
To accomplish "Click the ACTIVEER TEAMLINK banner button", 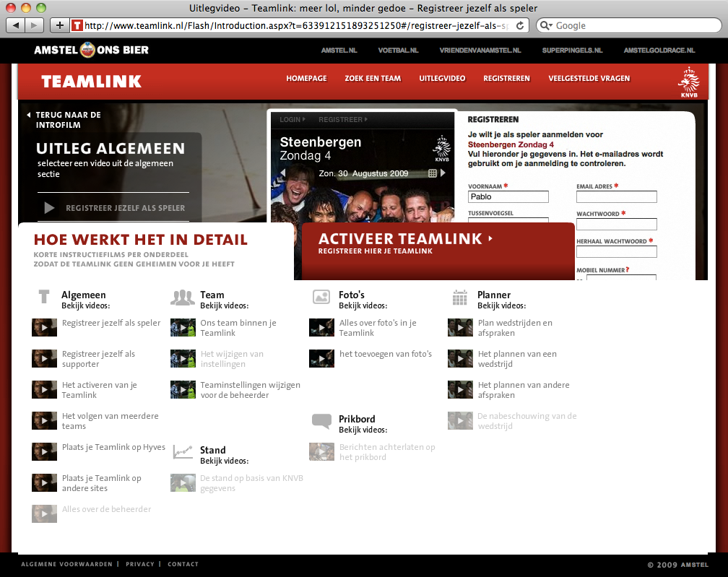I will click(x=438, y=251).
